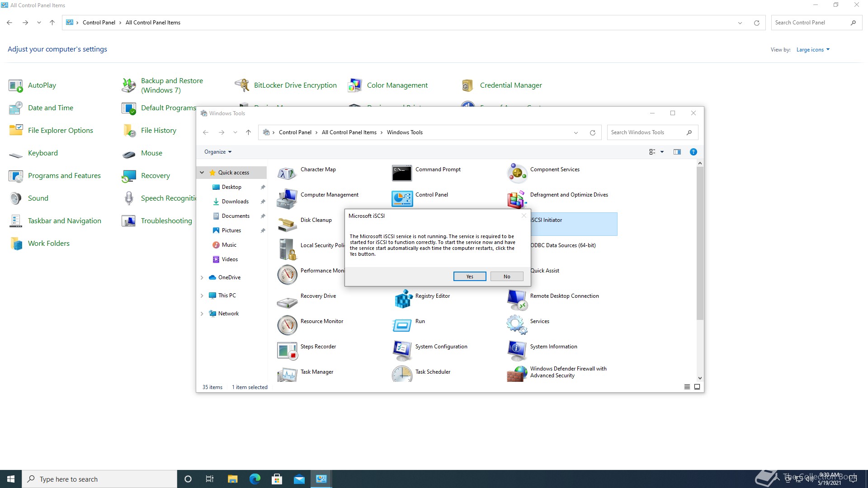Open AutoPlay icon in Control Panel

[x=15, y=85]
